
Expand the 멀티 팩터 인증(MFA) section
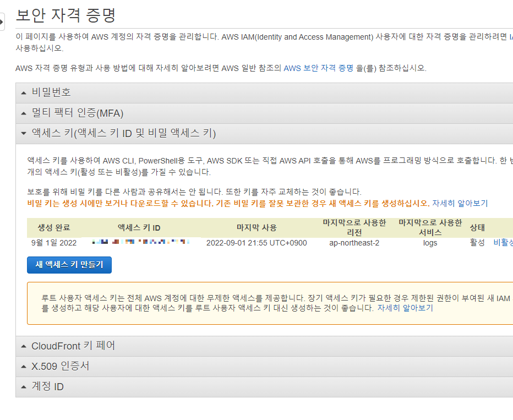[x=264, y=113]
